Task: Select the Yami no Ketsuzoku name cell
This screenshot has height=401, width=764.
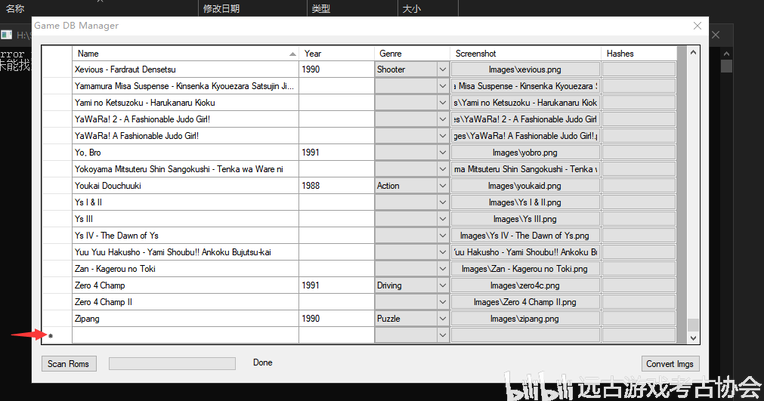Action: click(185, 103)
